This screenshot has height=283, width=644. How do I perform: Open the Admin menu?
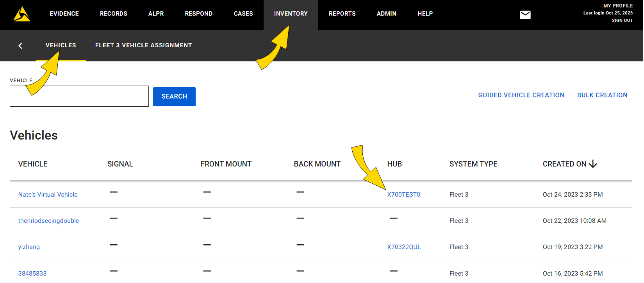tap(386, 14)
